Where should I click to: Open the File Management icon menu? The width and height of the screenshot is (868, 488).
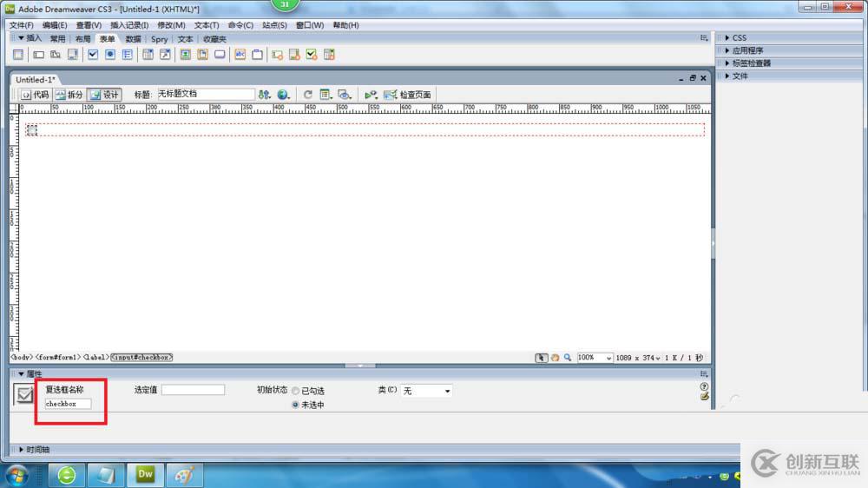pos(265,95)
